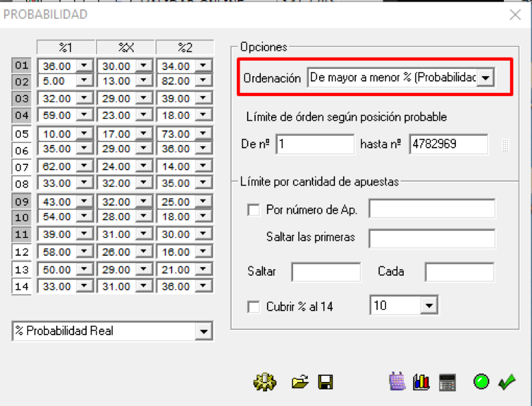The image size is (532, 406).
Task: Open file with the folder icon
Action: [x=300, y=382]
